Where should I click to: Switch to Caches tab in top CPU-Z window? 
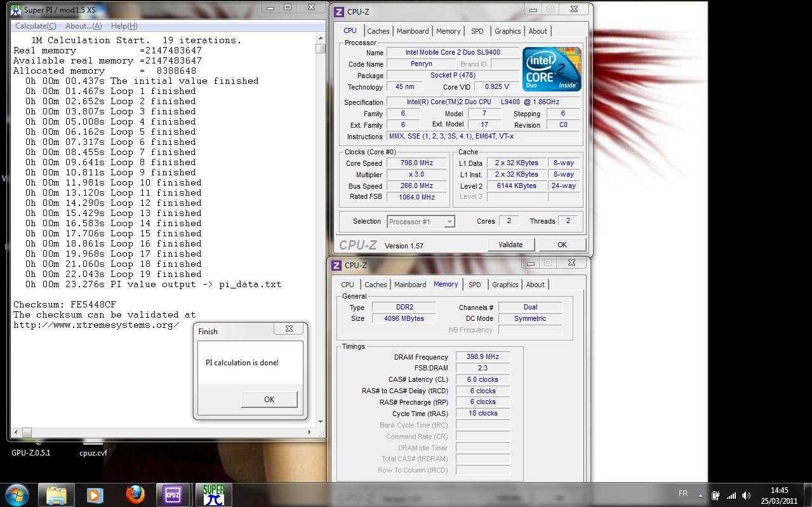378,31
